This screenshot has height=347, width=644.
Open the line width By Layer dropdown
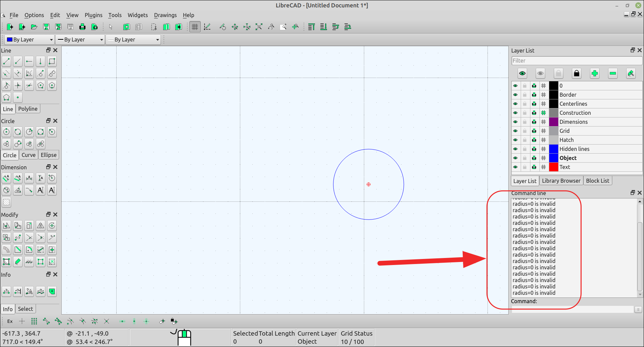[80, 39]
